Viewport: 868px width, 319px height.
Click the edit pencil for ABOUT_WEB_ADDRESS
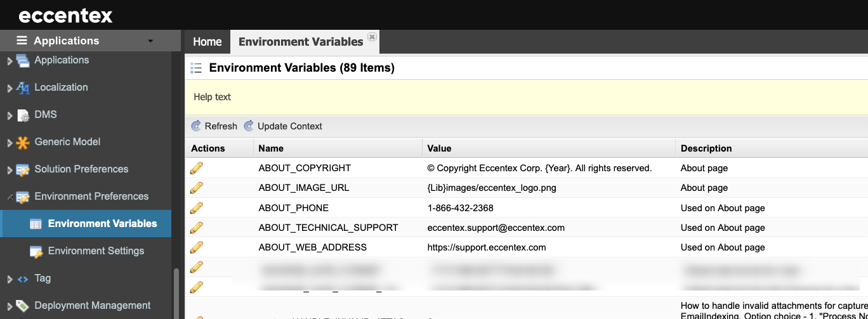197,247
